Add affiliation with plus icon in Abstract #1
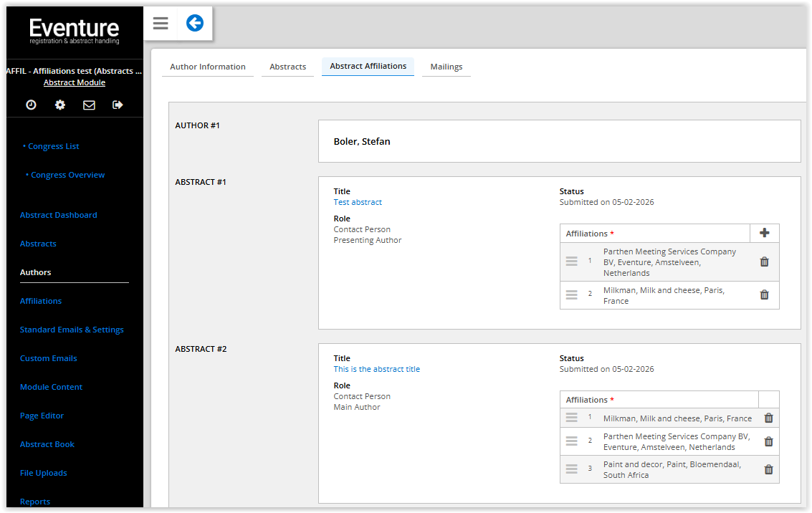Viewport: 812px width, 513px height. 764,233
